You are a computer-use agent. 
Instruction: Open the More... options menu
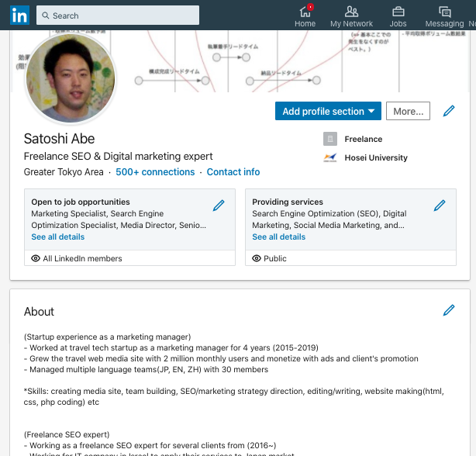(408, 112)
